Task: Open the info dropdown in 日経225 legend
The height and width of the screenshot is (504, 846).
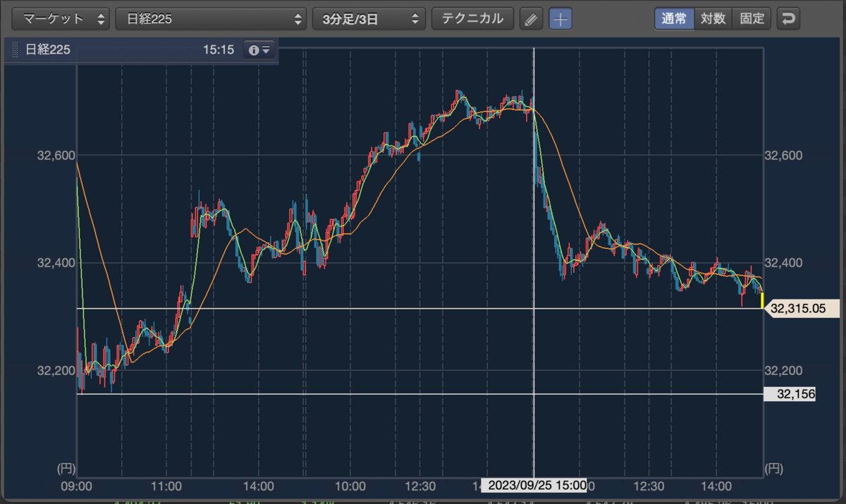Action: pyautogui.click(x=259, y=50)
